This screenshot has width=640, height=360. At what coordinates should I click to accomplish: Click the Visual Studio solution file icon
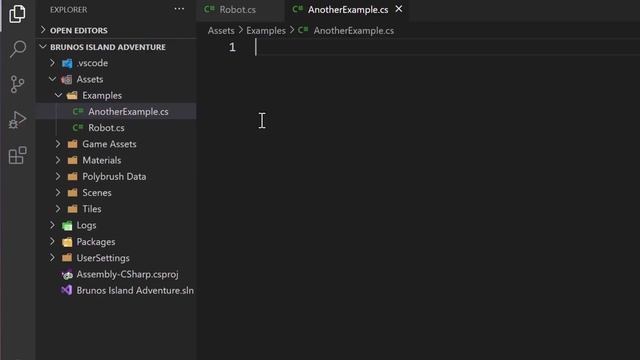pyautogui.click(x=67, y=290)
